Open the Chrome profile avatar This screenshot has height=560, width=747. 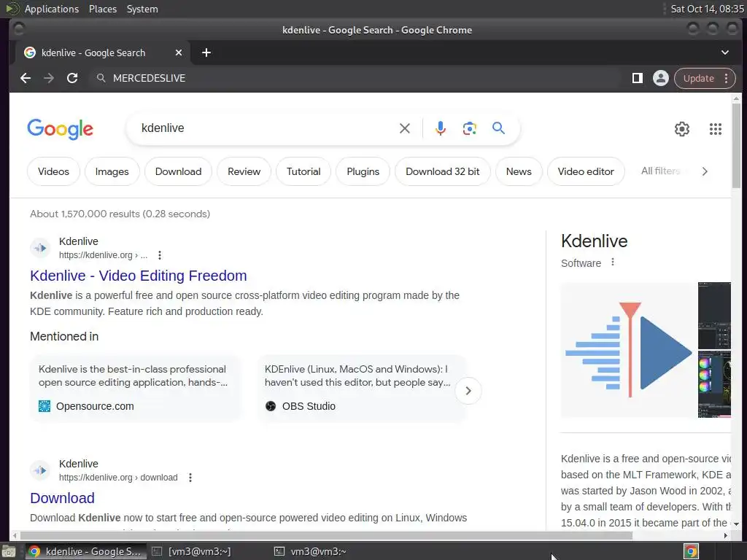661,78
